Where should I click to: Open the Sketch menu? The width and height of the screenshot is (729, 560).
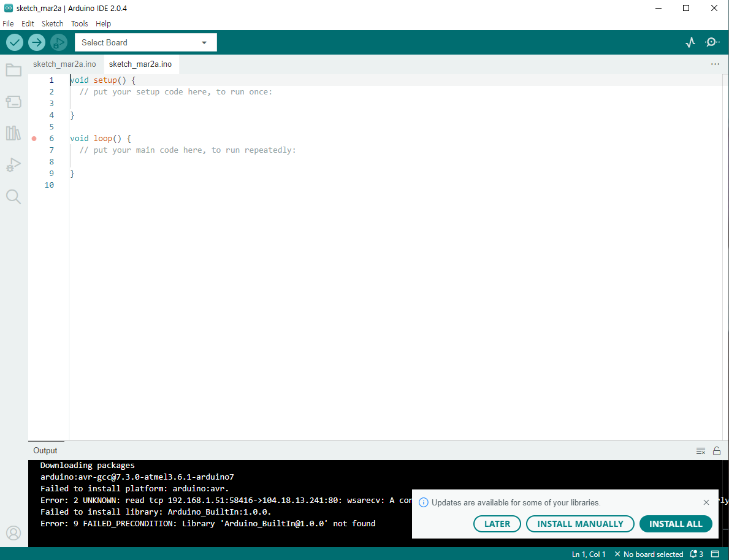pos(53,24)
